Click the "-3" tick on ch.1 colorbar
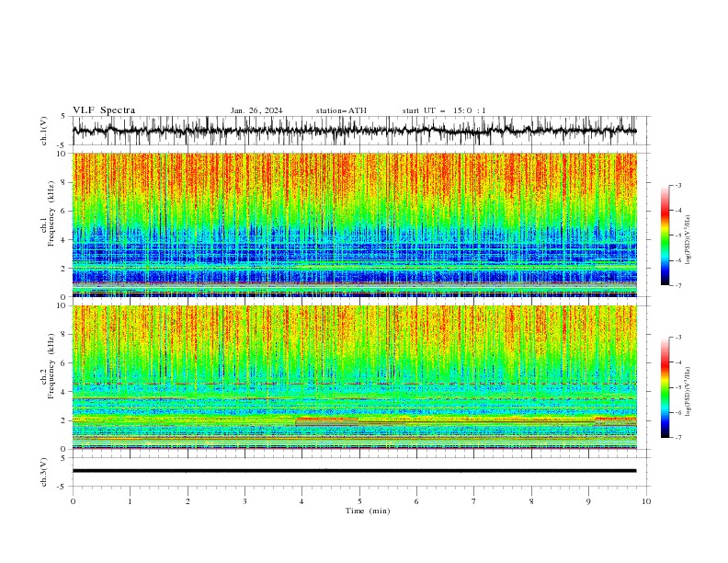The width and height of the screenshot is (728, 563). (x=677, y=185)
